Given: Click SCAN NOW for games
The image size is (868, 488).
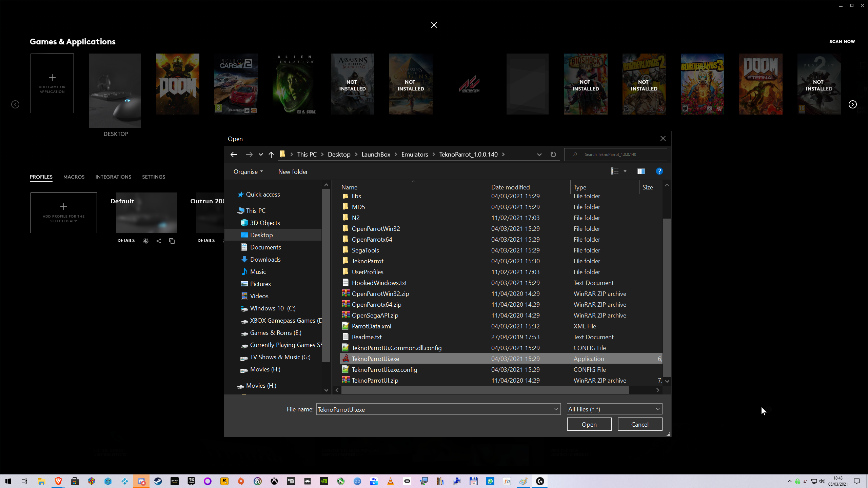Looking at the screenshot, I should [x=842, y=41].
